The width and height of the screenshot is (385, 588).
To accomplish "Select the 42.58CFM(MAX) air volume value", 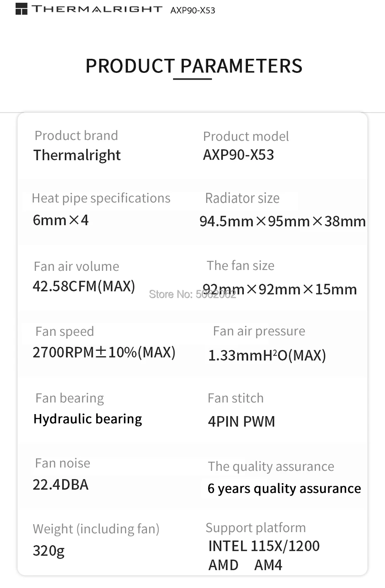I will point(84,286).
